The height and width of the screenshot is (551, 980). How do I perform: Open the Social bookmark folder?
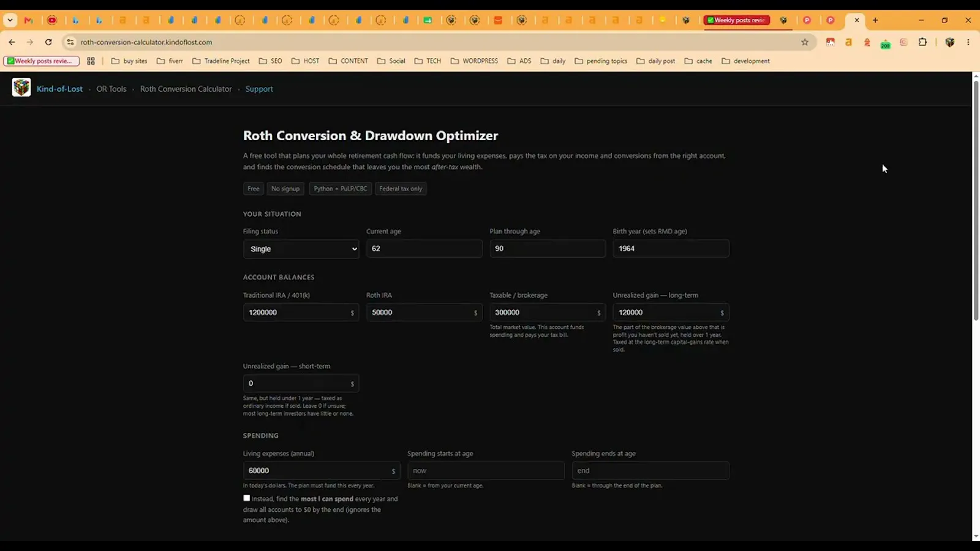click(391, 61)
